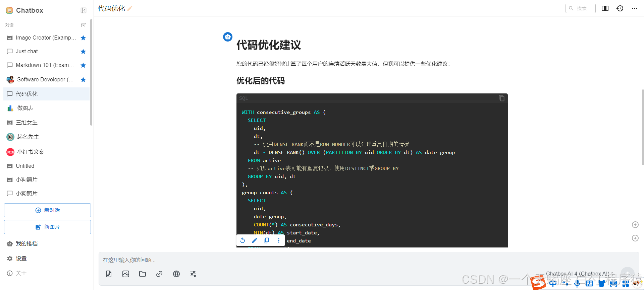644x290 pixels.
Task: Focus the 搜索 search field
Action: [581, 8]
